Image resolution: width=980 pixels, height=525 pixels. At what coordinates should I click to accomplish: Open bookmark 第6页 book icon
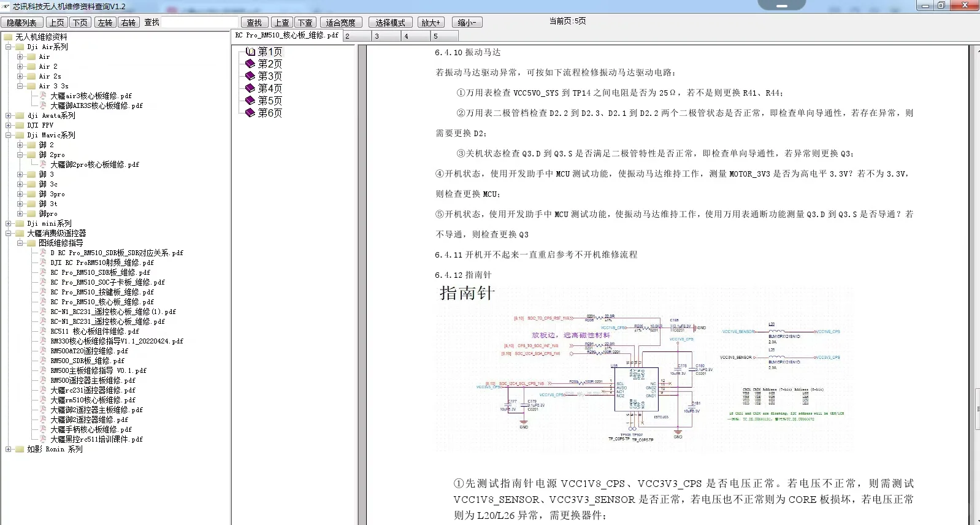click(x=250, y=113)
